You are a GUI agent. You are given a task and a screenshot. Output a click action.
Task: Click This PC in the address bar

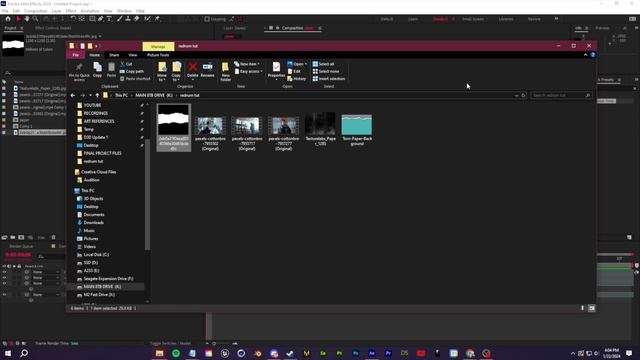pos(121,95)
